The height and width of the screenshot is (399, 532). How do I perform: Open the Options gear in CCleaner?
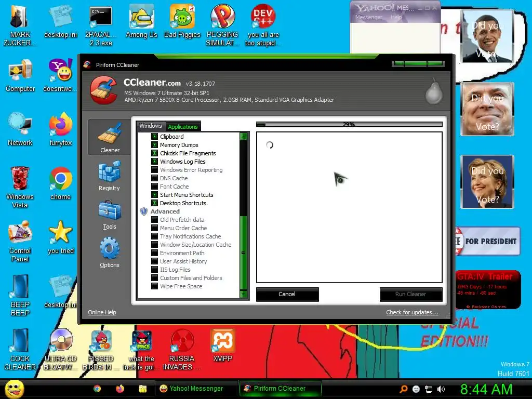click(109, 252)
